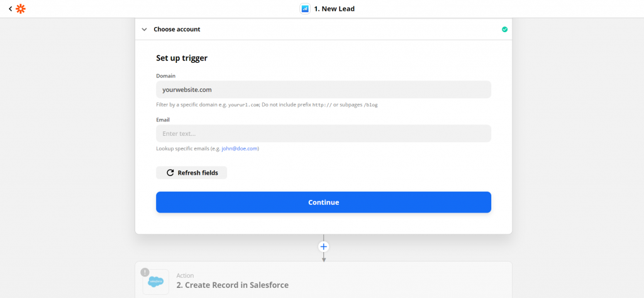Click the warning badge on Salesforce step
The image size is (644, 298).
[145, 272]
